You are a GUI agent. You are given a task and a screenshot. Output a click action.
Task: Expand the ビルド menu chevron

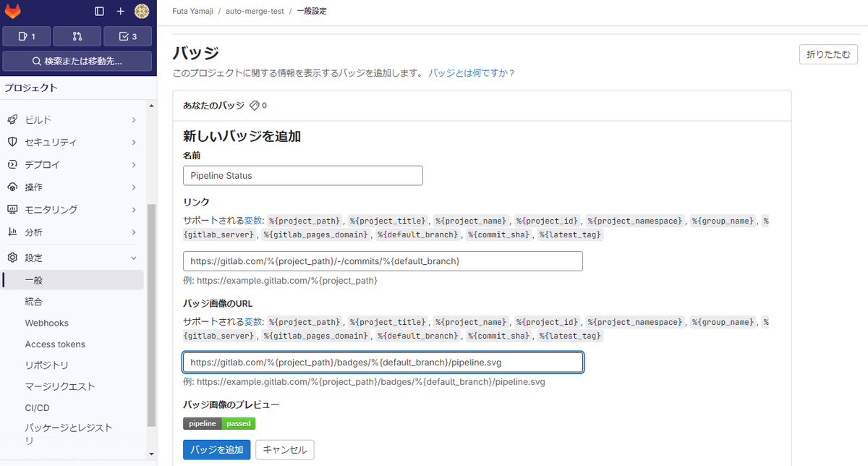point(134,120)
